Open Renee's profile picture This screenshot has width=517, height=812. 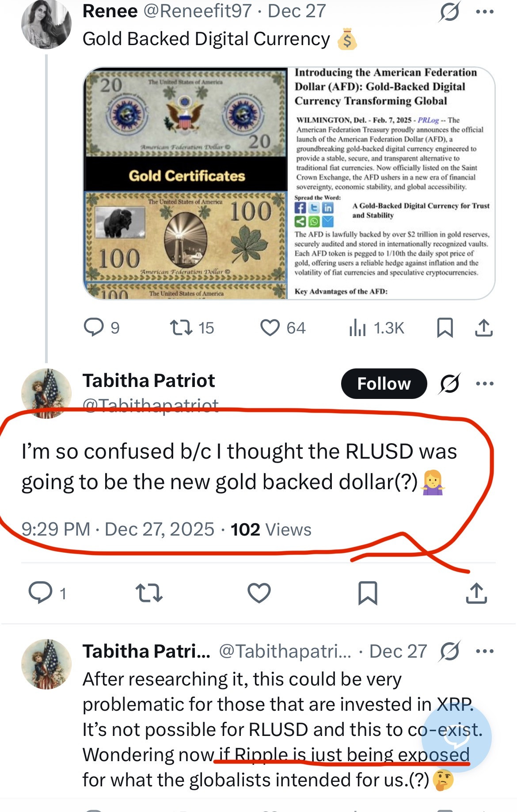click(46, 24)
